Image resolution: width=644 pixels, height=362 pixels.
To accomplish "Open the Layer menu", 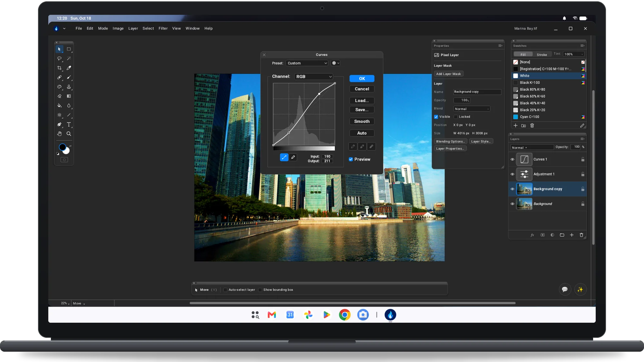I will [133, 28].
